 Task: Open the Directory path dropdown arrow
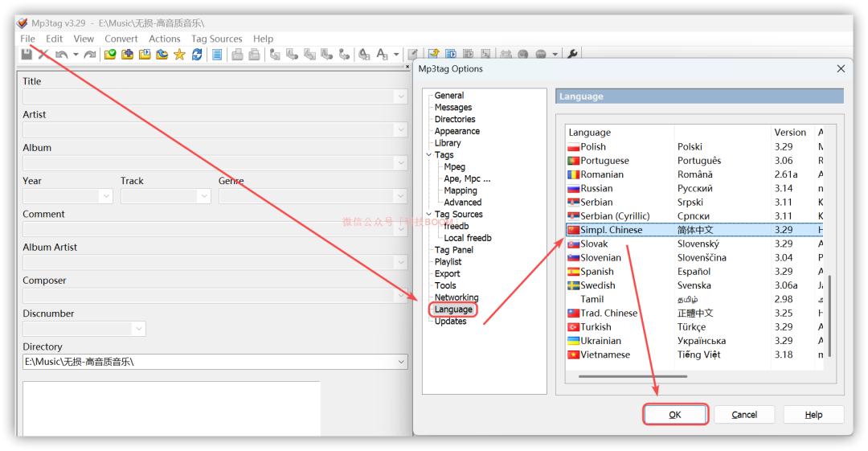click(401, 362)
